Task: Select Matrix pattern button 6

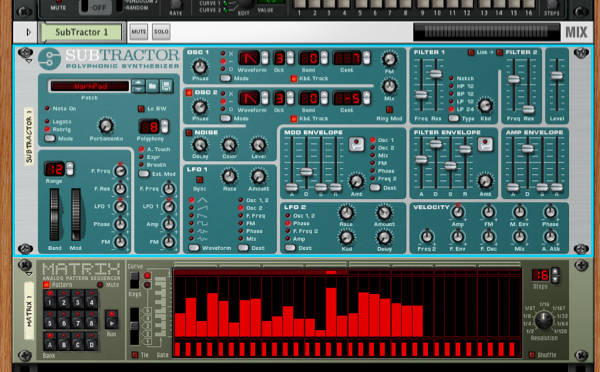Action: click(x=64, y=320)
